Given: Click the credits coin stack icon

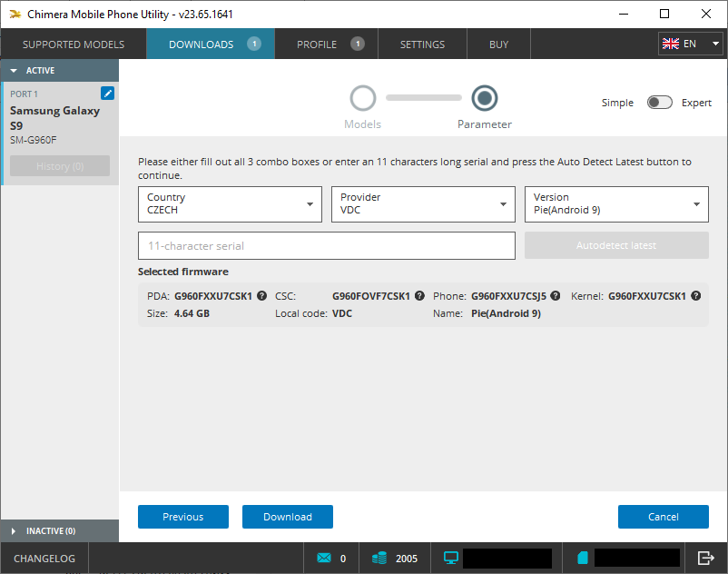Looking at the screenshot, I should click(x=379, y=558).
